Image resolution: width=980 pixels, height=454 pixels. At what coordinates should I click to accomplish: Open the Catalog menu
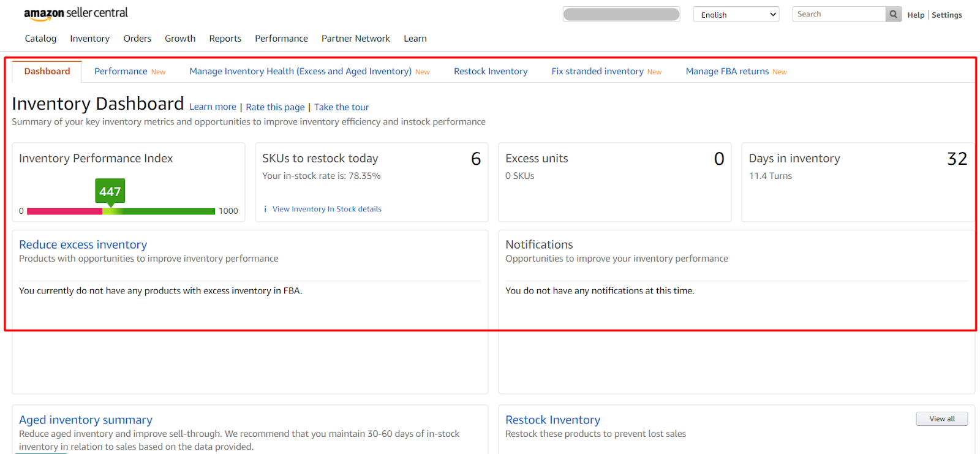pos(40,39)
